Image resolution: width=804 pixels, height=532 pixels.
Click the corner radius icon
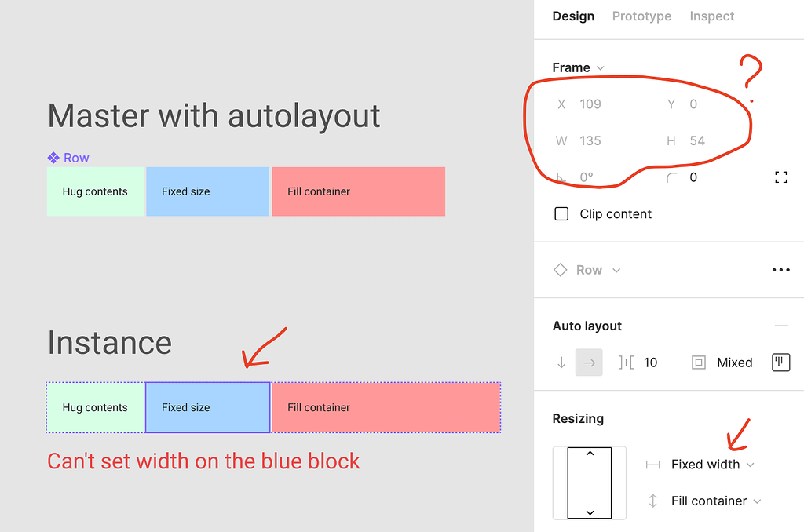(x=671, y=178)
